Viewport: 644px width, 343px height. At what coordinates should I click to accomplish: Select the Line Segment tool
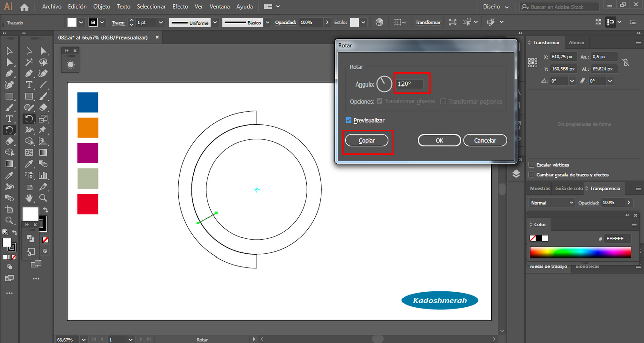44,85
